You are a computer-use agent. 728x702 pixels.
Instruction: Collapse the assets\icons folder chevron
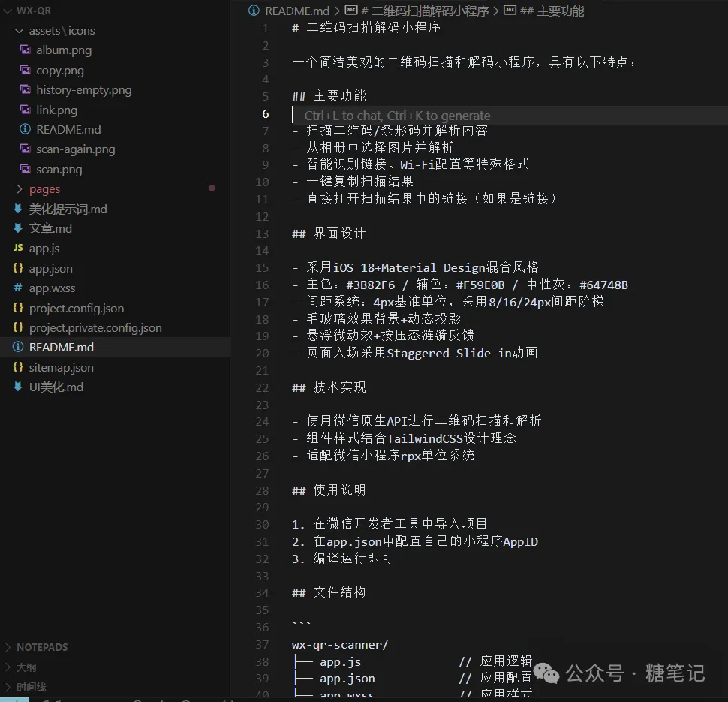19,31
